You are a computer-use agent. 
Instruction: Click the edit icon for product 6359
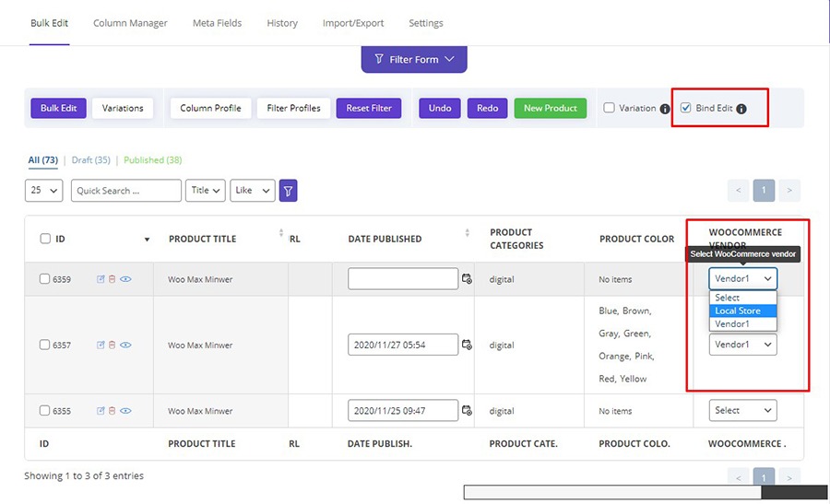click(x=101, y=278)
